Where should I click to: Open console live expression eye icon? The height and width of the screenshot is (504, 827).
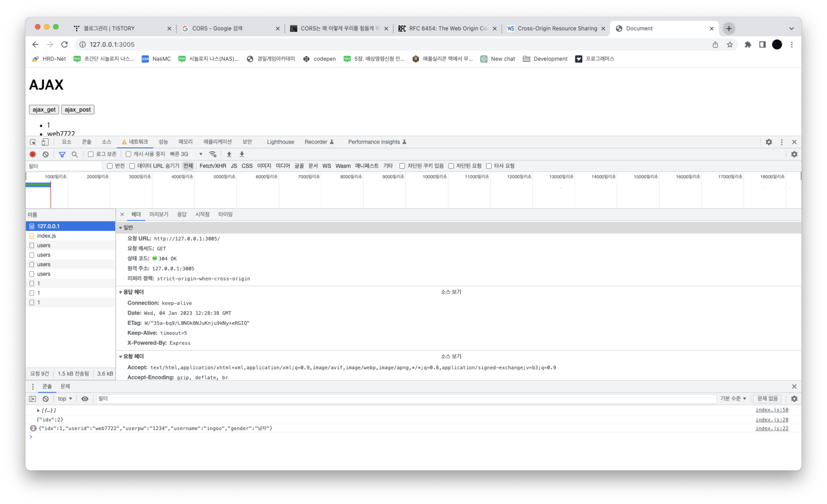(x=85, y=399)
